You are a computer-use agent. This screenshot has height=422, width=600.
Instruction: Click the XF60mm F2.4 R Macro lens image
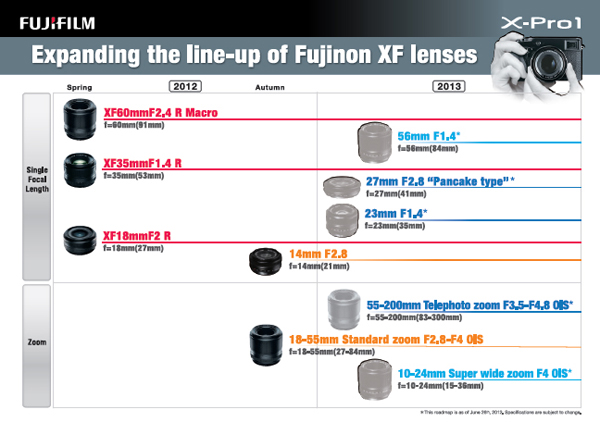[80, 119]
